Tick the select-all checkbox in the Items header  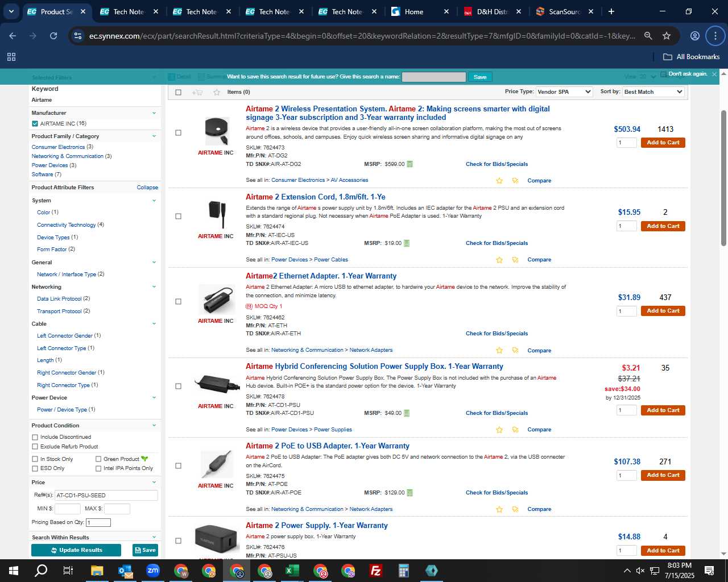tap(178, 92)
